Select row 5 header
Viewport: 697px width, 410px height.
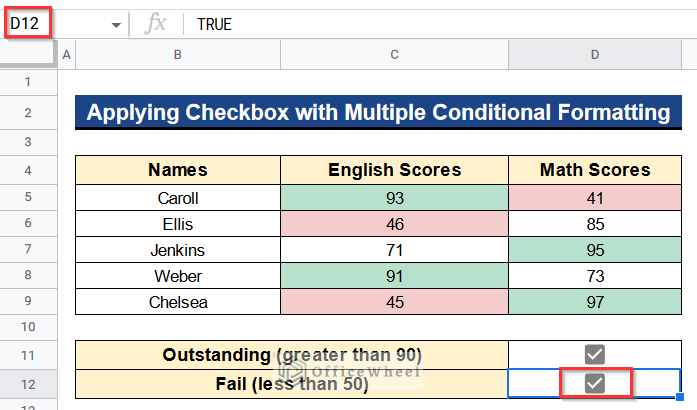click(28, 197)
